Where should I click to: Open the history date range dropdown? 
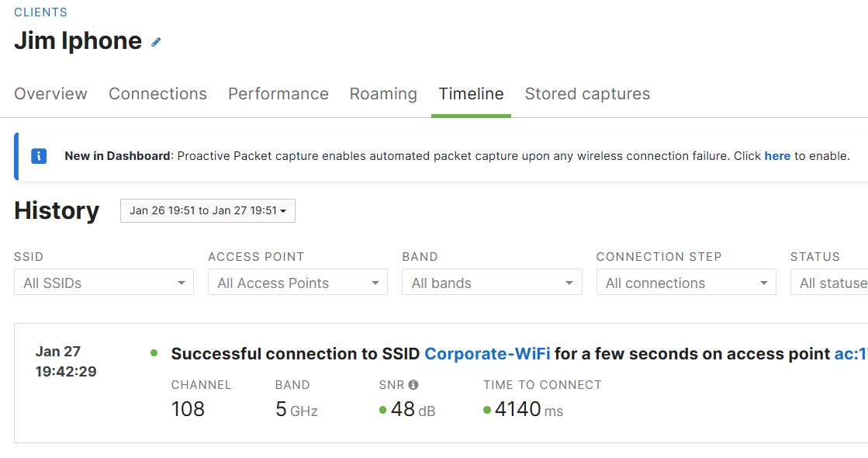pos(208,211)
